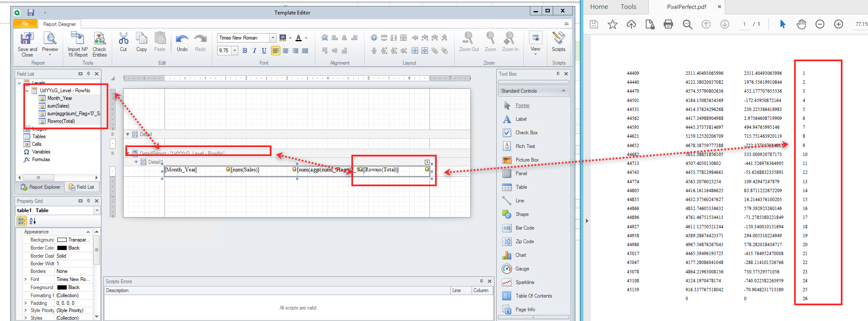The image size is (868, 321).
Task: Click Save and Close in the ribbon
Action: [x=27, y=44]
